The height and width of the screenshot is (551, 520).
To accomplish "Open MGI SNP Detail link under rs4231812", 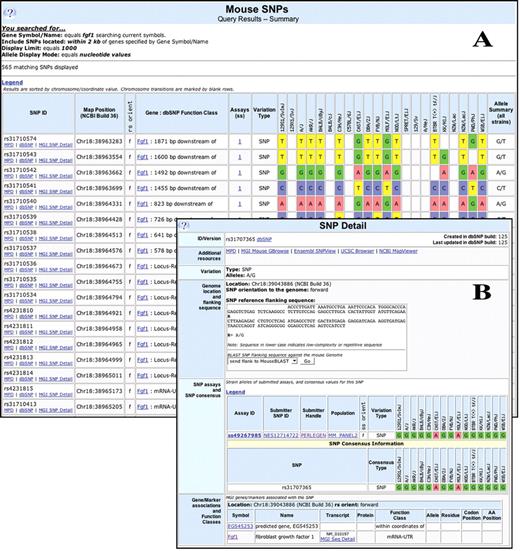I will 56,348.
